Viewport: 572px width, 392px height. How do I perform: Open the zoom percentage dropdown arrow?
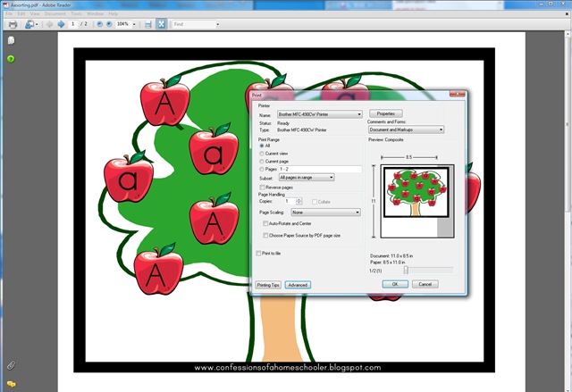point(134,24)
